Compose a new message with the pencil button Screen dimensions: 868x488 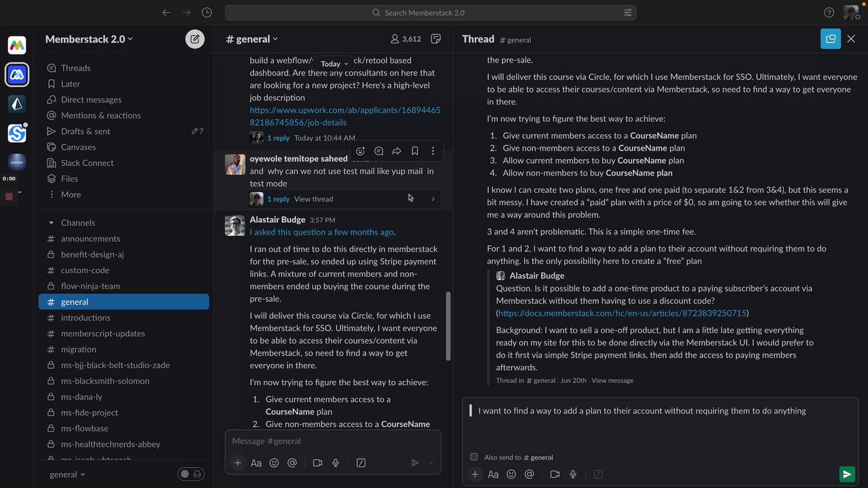[x=195, y=39]
